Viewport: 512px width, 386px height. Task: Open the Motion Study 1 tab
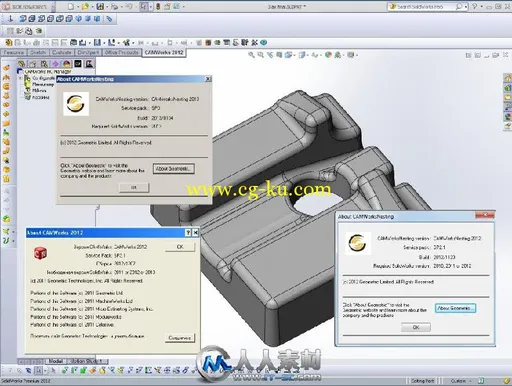coord(87,361)
